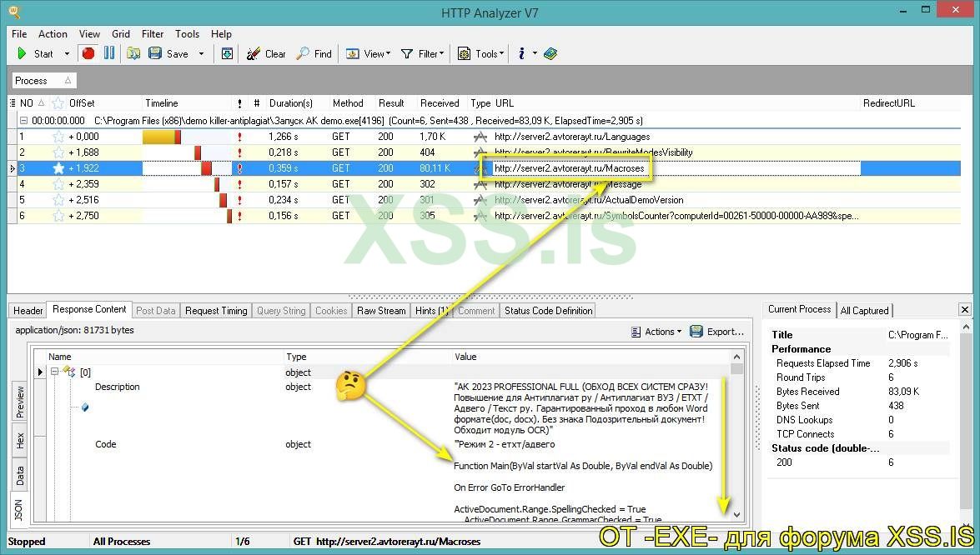Open the Actions dropdown in response panel
The image size is (980, 555).
[x=656, y=332]
